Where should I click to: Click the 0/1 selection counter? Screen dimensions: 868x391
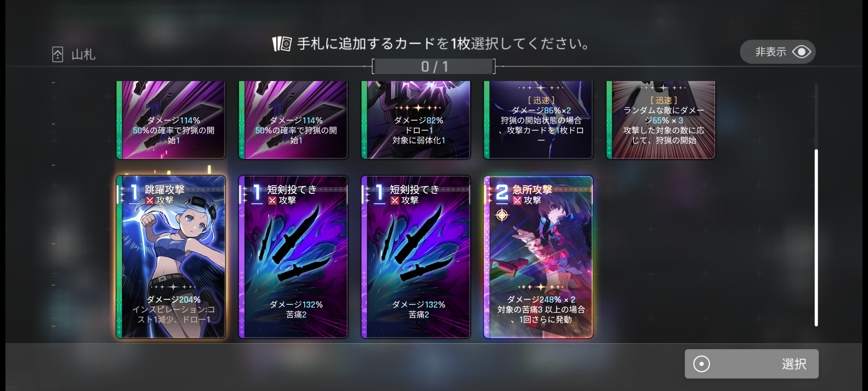434,66
